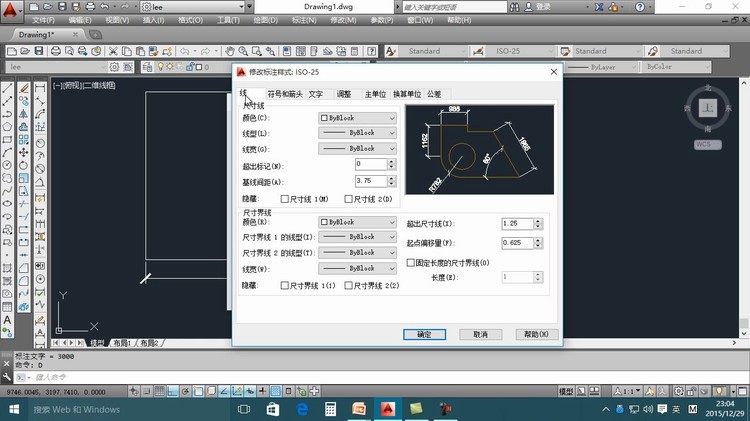This screenshot has height=421, width=750.
Task: Check 尺寸界线 1(1) hide checkbox
Action: 285,286
